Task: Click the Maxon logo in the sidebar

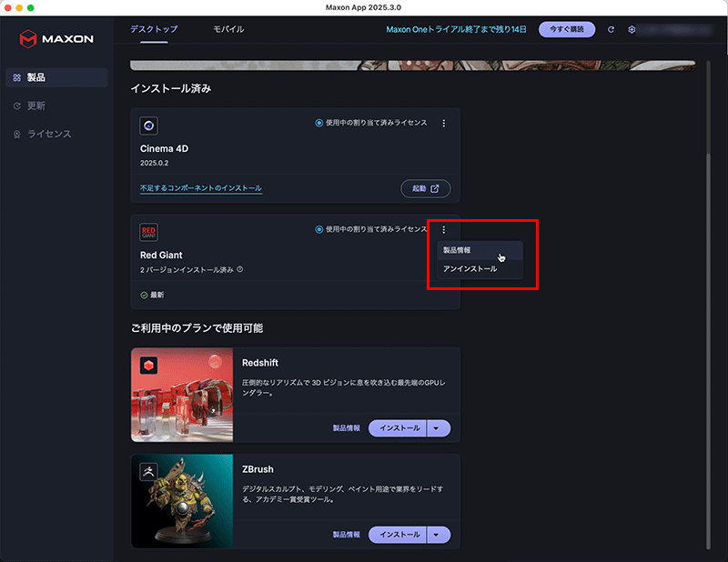Action: 56,38
